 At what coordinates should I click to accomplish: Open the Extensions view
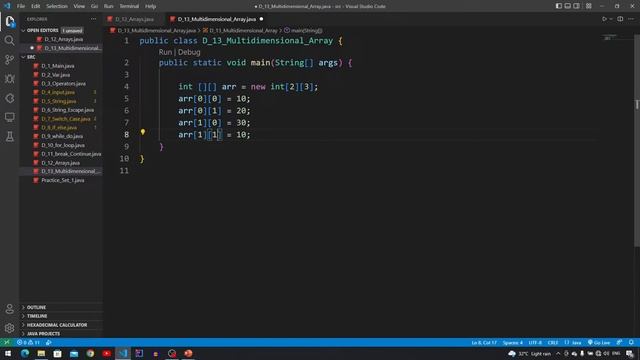[9, 98]
